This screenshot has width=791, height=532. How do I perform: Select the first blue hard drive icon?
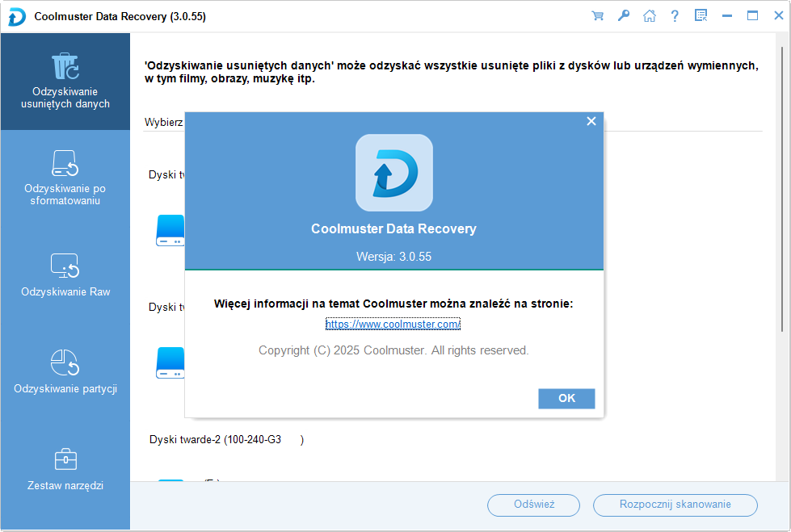(170, 230)
